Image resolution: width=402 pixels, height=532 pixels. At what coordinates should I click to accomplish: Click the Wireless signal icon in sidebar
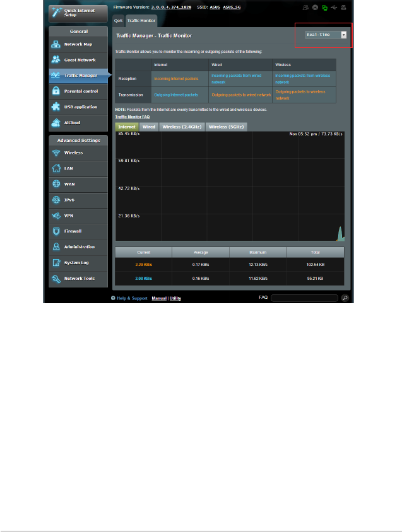tap(56, 153)
